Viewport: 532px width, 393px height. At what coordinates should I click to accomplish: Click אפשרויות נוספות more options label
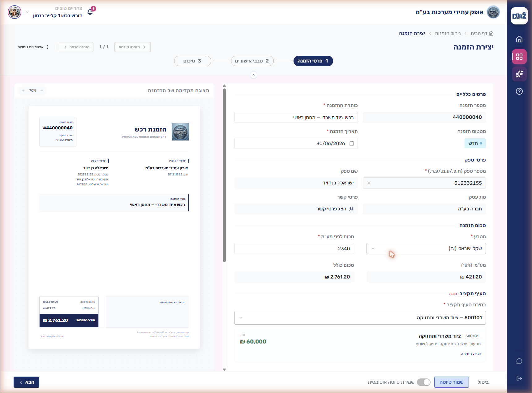click(30, 47)
